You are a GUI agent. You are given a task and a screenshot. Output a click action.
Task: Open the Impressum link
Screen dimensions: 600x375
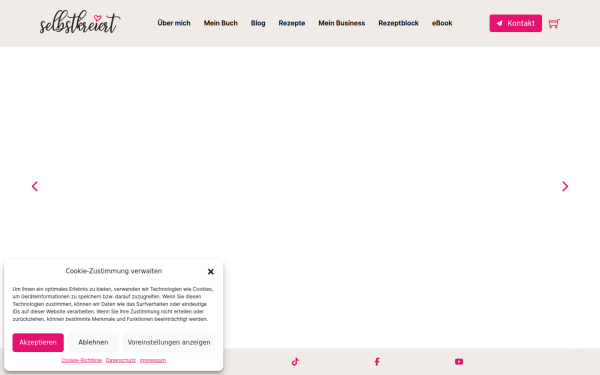point(153,360)
